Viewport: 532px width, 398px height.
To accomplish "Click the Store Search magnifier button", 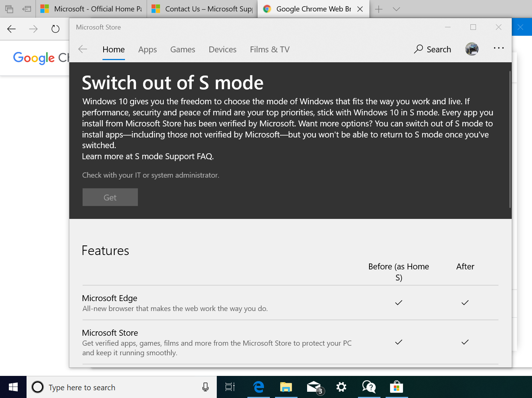I will (432, 49).
